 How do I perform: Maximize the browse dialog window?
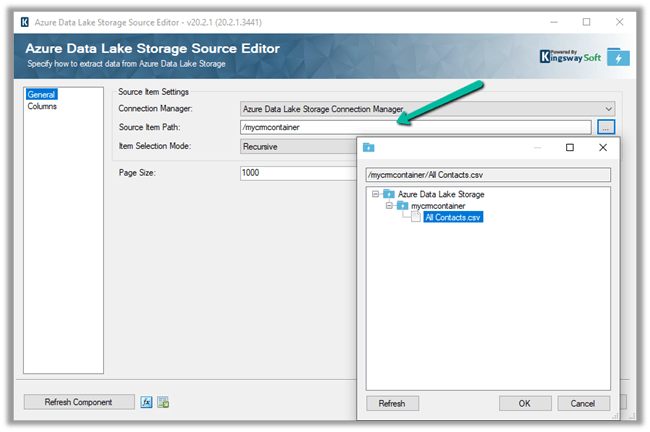(x=570, y=148)
